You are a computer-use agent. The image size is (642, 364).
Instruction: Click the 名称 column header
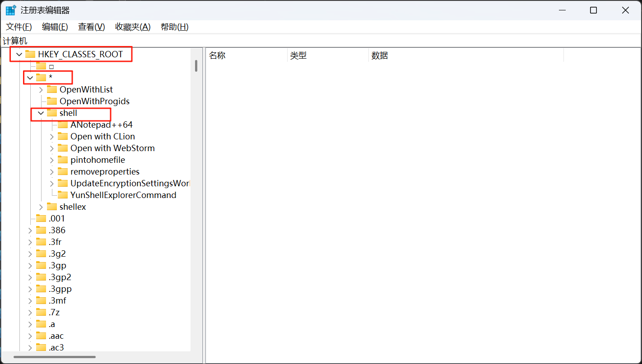[247, 55]
